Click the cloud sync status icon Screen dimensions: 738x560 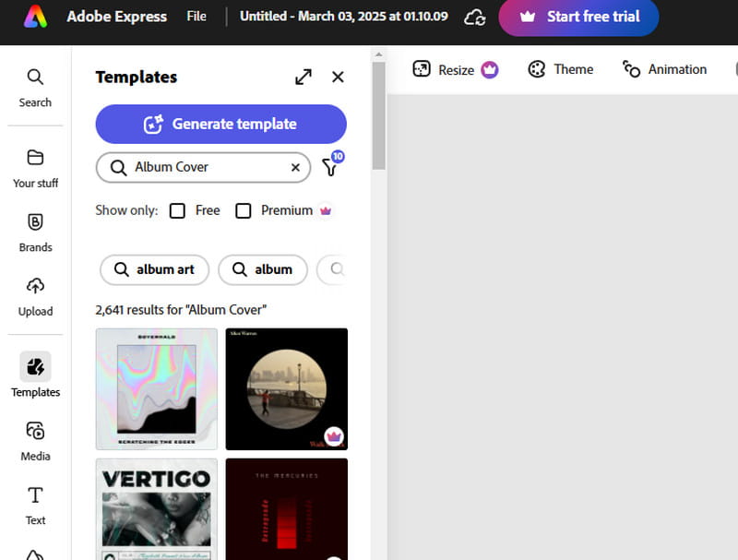click(x=475, y=17)
